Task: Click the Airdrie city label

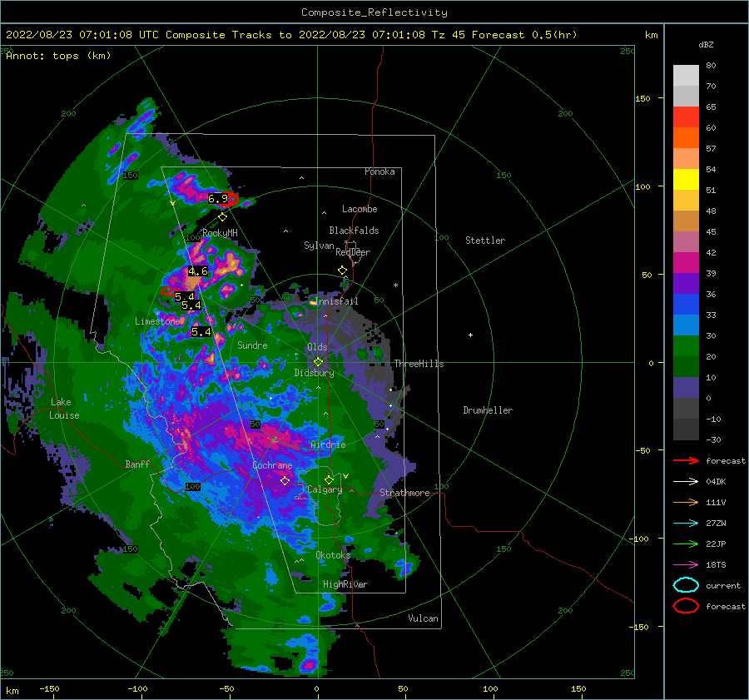Action: tap(328, 444)
